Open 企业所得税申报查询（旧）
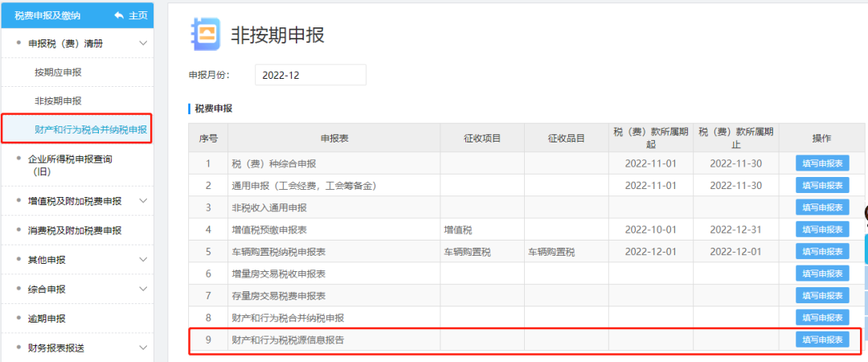The height and width of the screenshot is (362, 868). point(70,165)
